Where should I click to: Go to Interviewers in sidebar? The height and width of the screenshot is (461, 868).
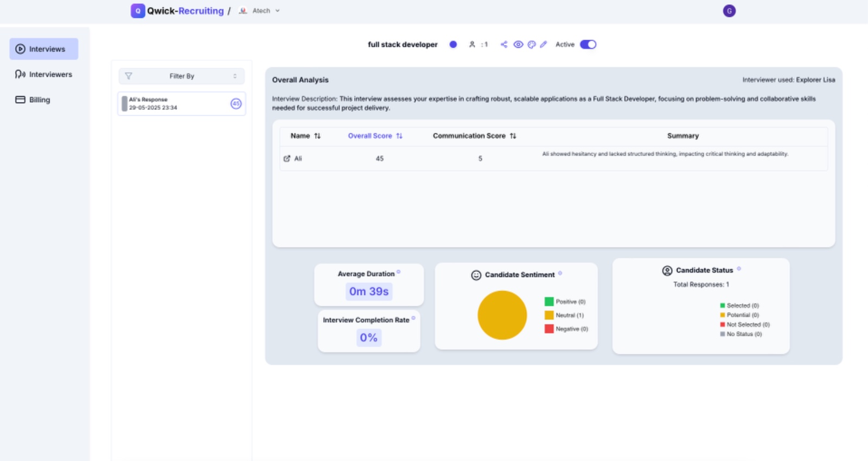pyautogui.click(x=44, y=74)
